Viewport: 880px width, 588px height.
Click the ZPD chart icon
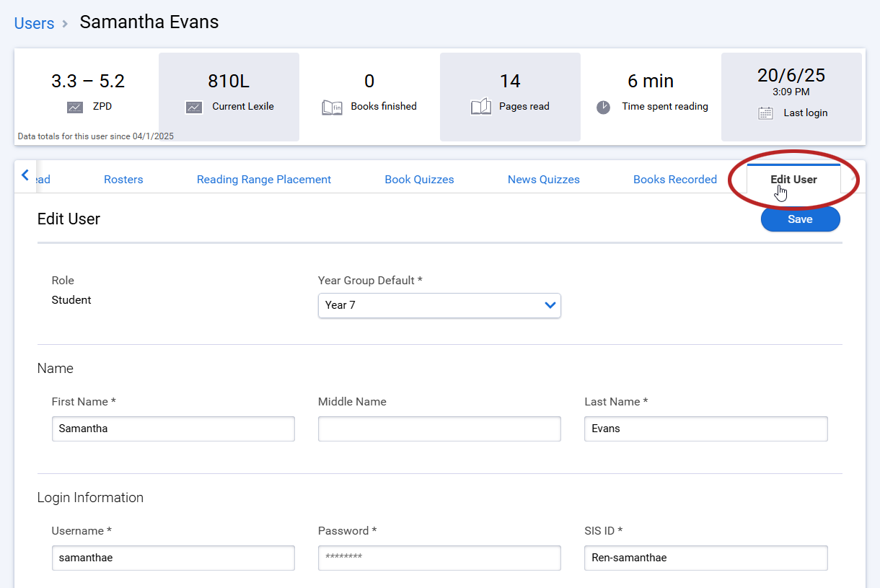[x=75, y=107]
